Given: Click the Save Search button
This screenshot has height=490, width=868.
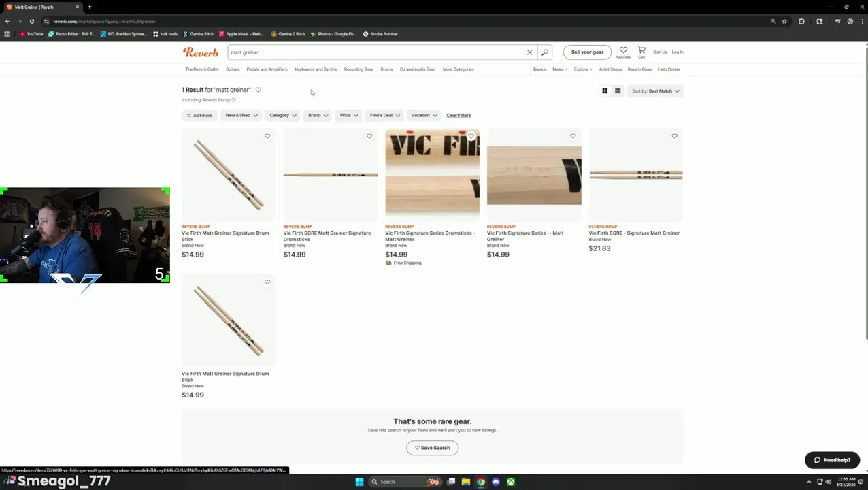Looking at the screenshot, I should point(432,448).
